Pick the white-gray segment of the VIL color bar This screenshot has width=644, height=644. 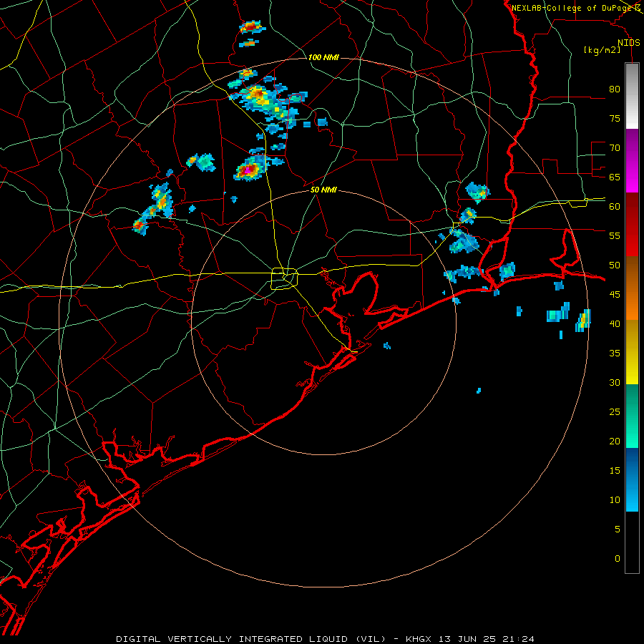point(632,96)
